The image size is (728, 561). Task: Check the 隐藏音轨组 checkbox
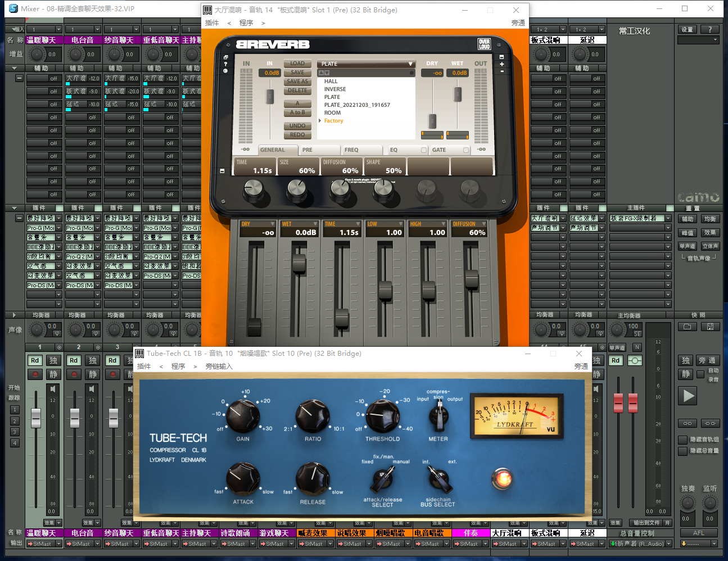pos(683,440)
